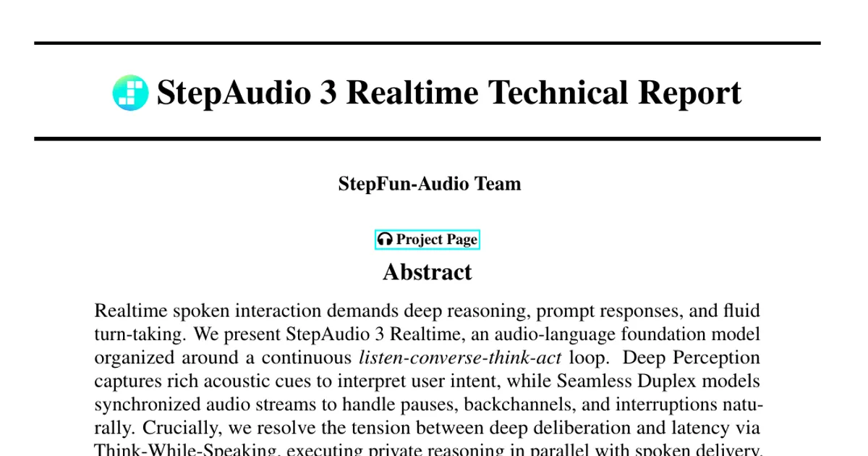The width and height of the screenshot is (868, 456).
Task: Click the author line 'StepFun-Audio Team'
Action: click(x=430, y=184)
